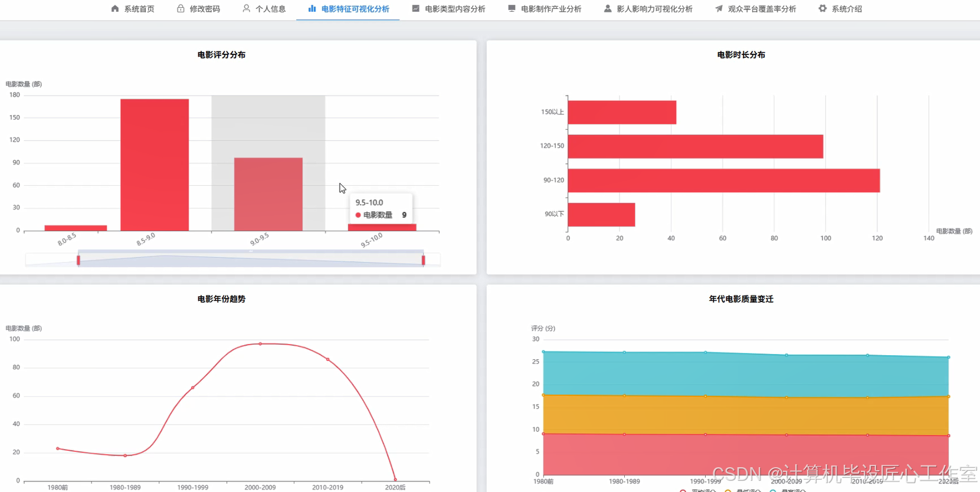Click the red area in quality chart
Viewport: 980px width, 492px height.
[x=746, y=454]
